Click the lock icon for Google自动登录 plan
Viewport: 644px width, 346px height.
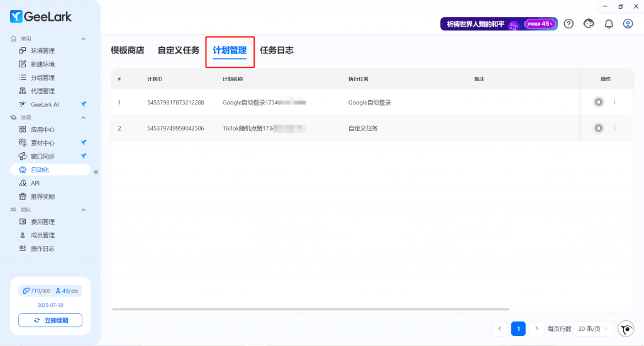(599, 102)
